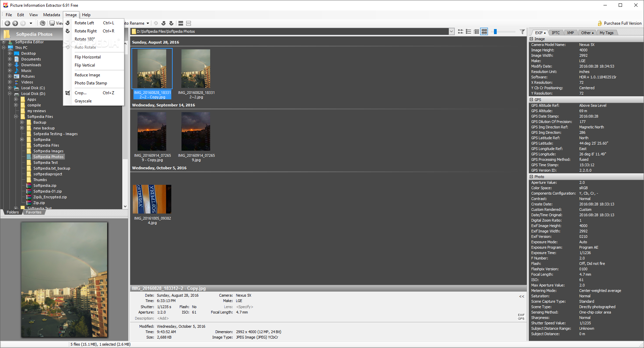Click the Select All thumbnails icon
This screenshot has height=348, width=644.
point(181,23)
